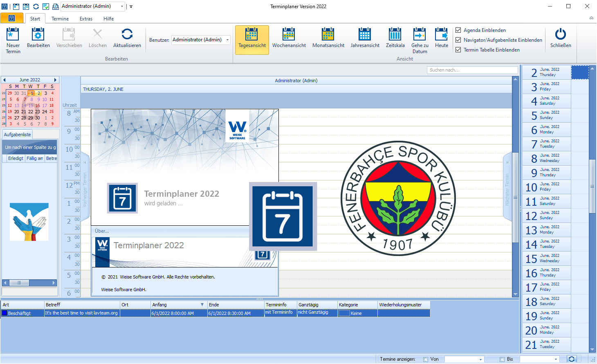This screenshot has width=597, height=364.
Task: Click the Suchen nach search field
Action: pos(472,70)
